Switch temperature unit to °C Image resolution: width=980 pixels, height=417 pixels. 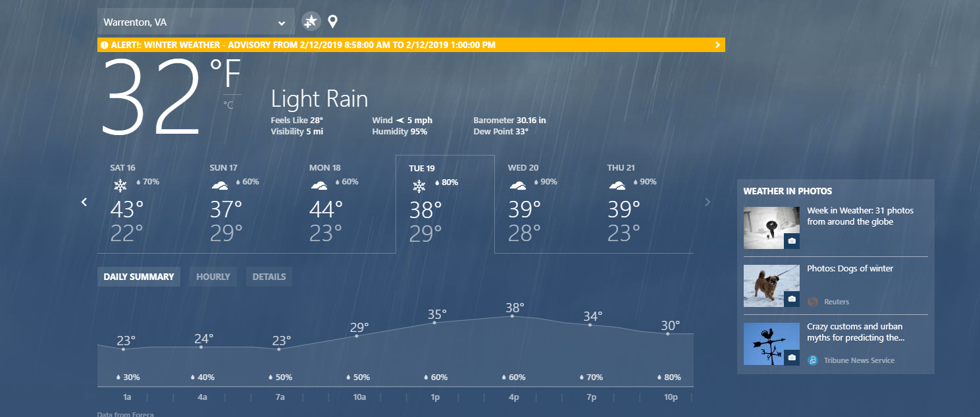coord(228,104)
